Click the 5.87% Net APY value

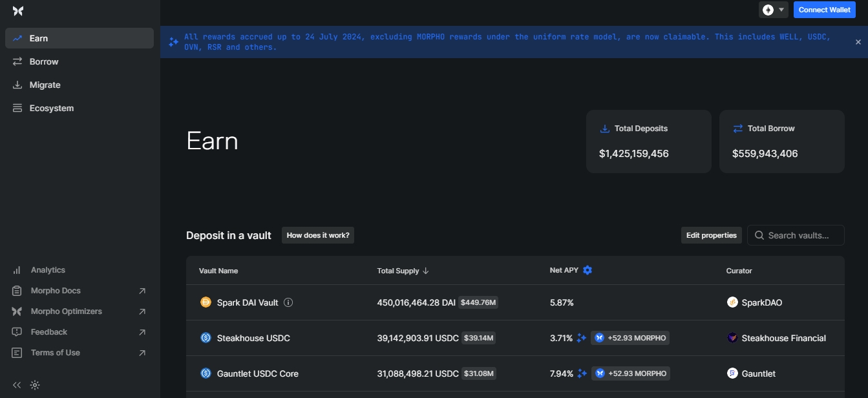(562, 302)
